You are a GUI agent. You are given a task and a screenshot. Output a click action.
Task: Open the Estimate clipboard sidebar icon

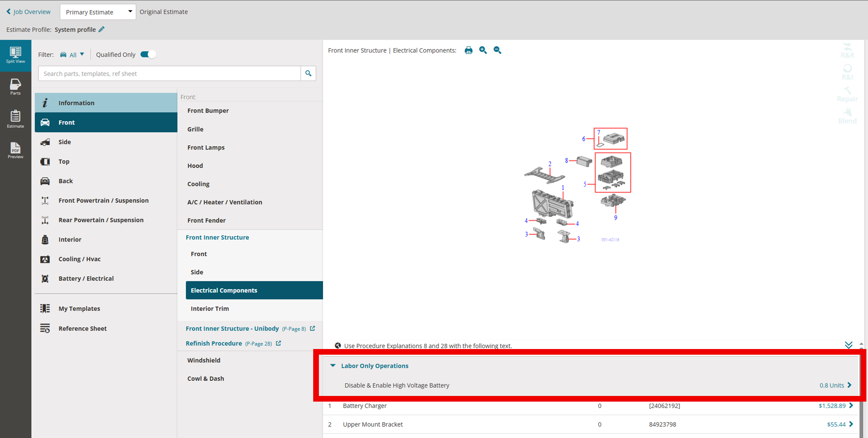click(x=15, y=119)
